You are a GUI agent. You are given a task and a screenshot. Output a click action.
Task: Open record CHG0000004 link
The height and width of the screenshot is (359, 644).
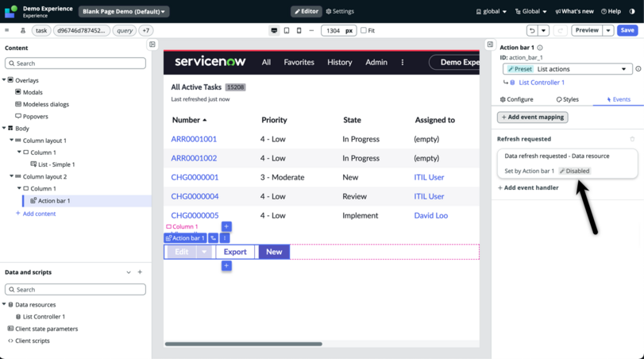coord(195,196)
